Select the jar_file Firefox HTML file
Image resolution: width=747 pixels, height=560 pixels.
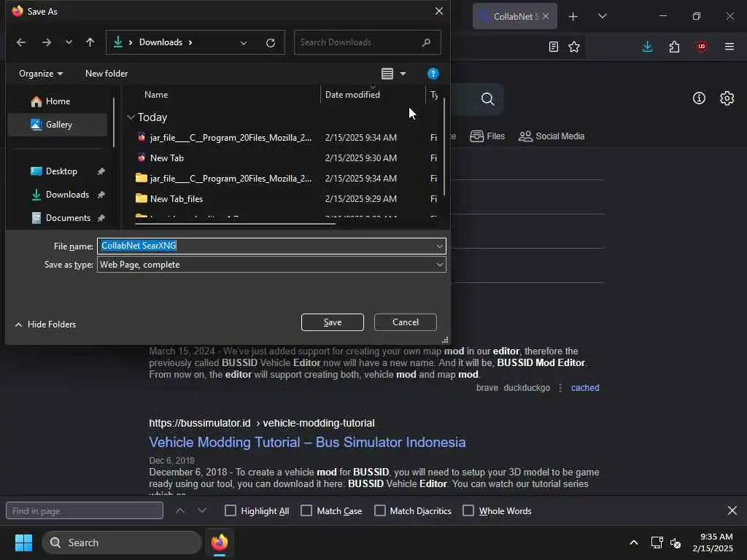[231, 138]
